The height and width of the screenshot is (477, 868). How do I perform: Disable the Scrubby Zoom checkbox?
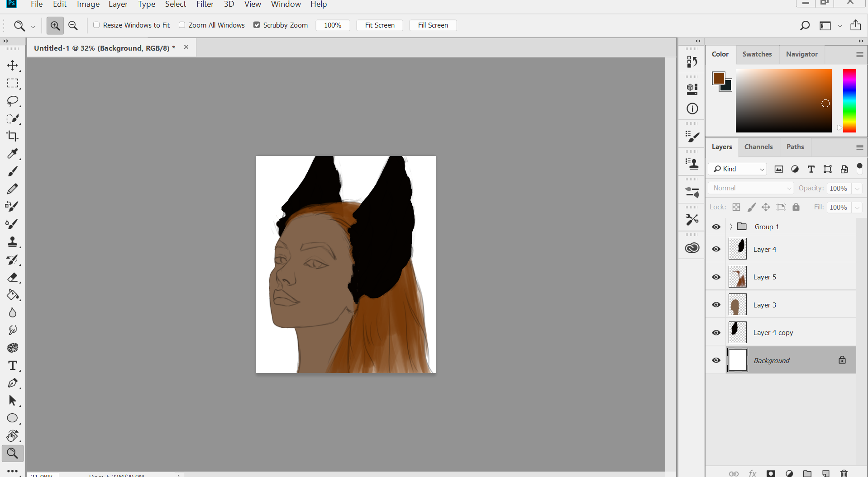coord(257,25)
